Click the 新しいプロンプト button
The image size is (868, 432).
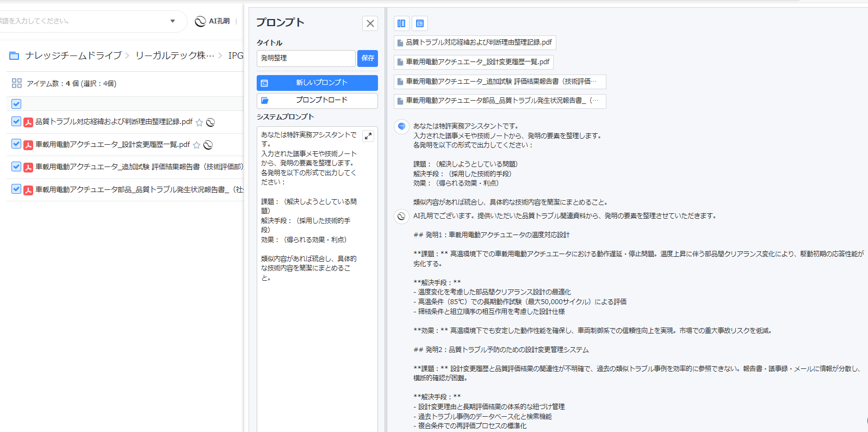(317, 83)
